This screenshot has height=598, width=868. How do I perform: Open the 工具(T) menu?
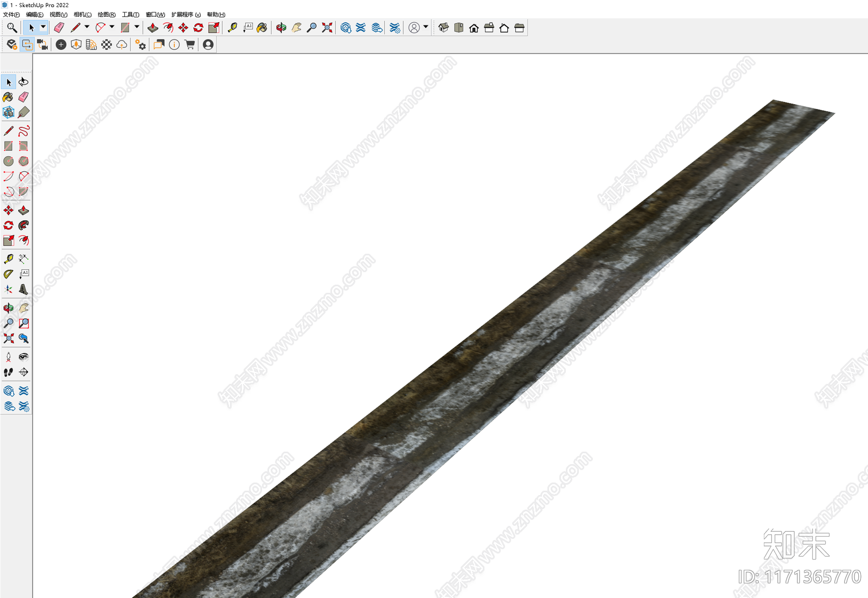click(131, 15)
